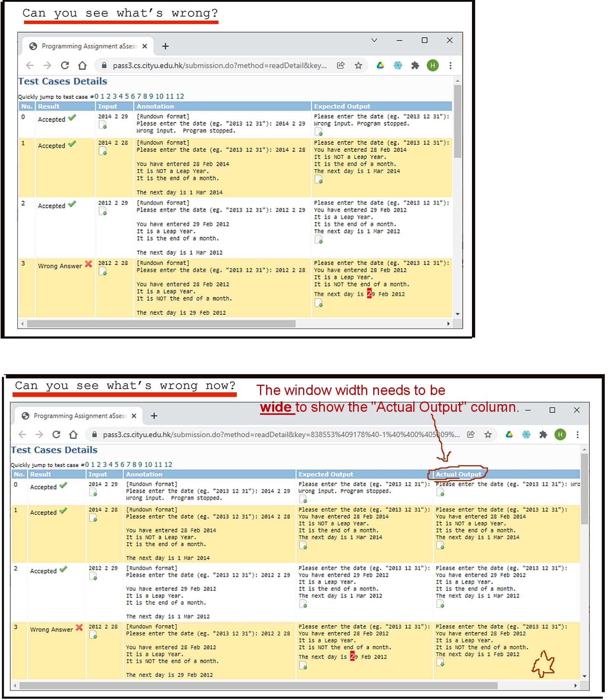Open the three-dot Chrome menu in the upper window
Image resolution: width=610 pixels, height=700 pixels.
pos(450,66)
